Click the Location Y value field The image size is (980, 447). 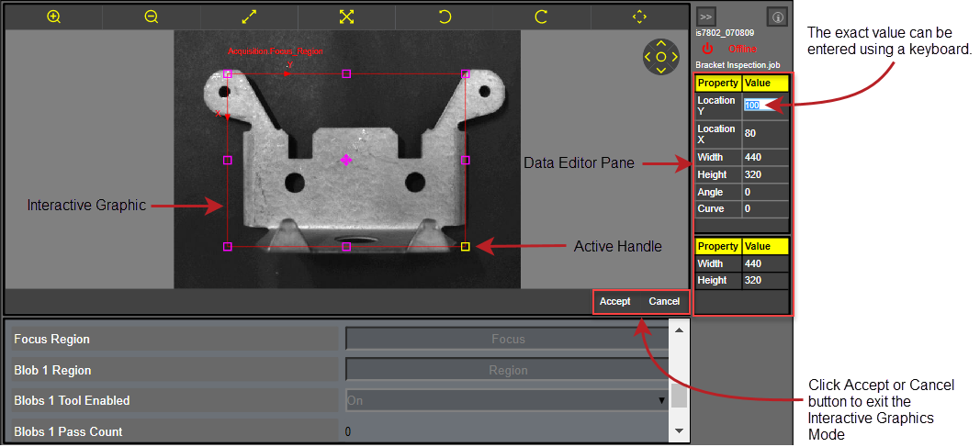coord(764,106)
